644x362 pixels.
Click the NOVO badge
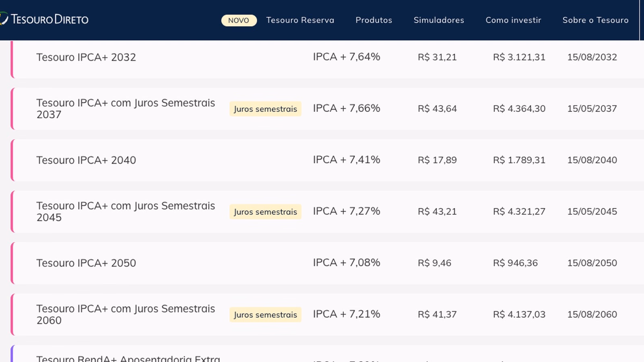click(x=239, y=20)
